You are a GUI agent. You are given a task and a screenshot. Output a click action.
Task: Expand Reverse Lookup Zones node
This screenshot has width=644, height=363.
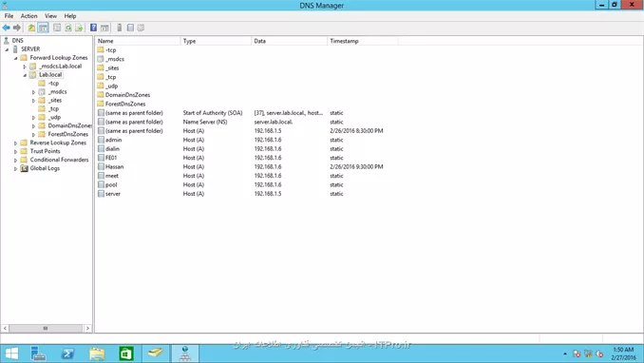point(15,143)
